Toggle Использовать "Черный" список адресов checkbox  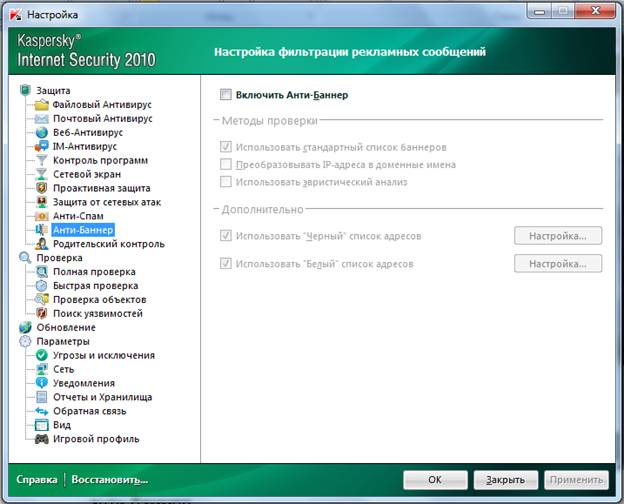click(226, 236)
